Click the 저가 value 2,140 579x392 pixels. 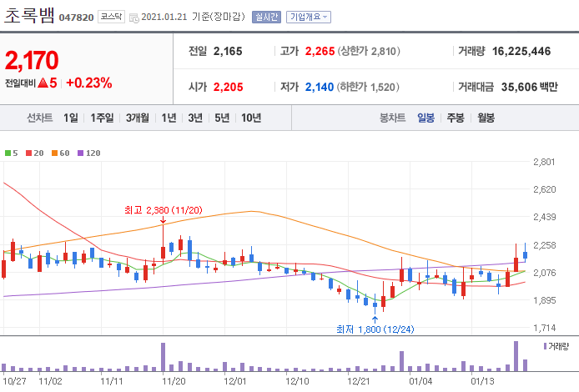320,87
